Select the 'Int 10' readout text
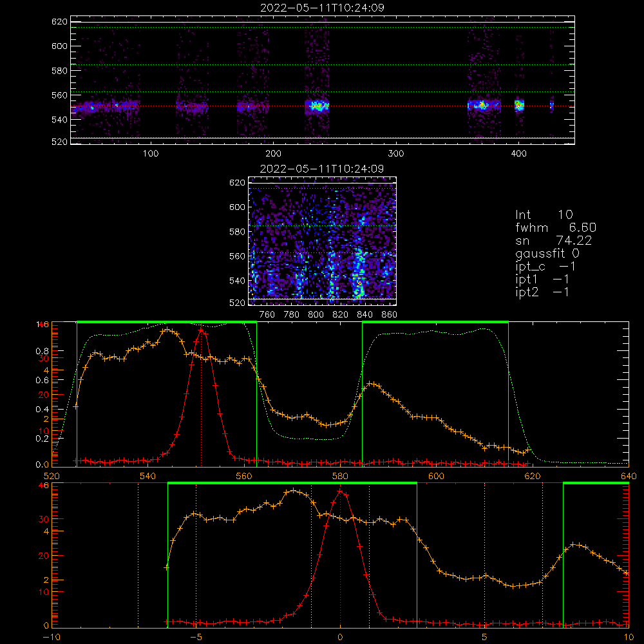644x644 pixels. click(x=544, y=214)
